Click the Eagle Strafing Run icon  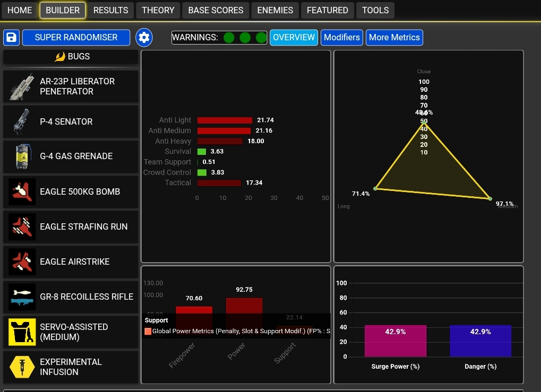pyautogui.click(x=22, y=227)
